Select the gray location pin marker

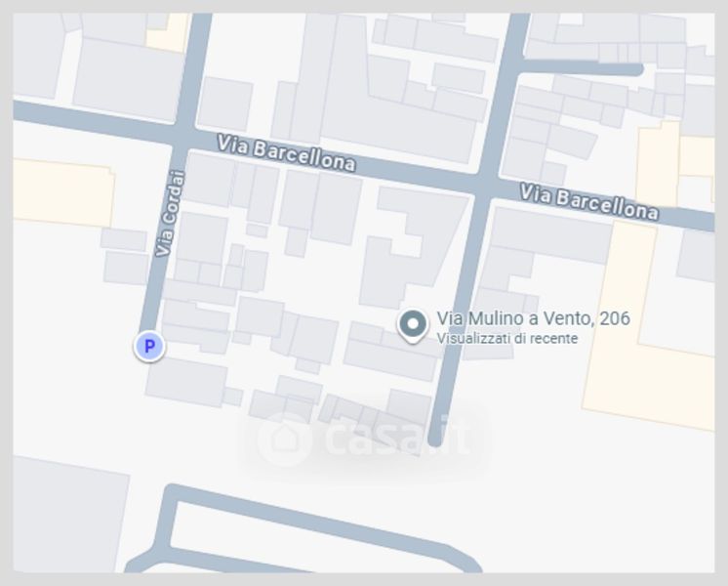[412, 326]
